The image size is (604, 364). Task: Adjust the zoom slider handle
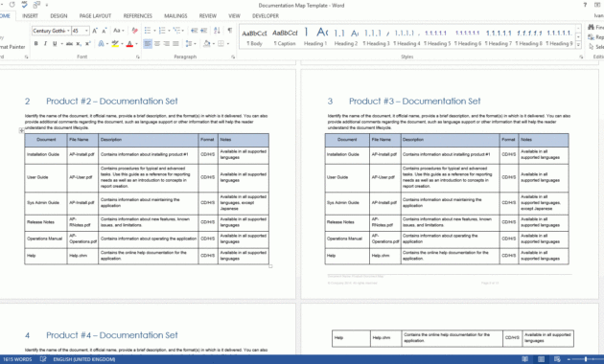(586, 359)
